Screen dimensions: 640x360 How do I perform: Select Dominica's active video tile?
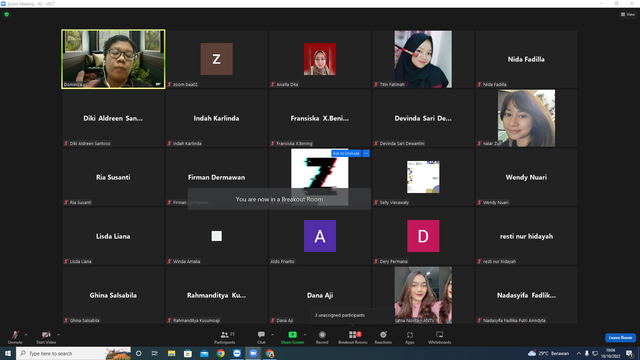tap(113, 59)
